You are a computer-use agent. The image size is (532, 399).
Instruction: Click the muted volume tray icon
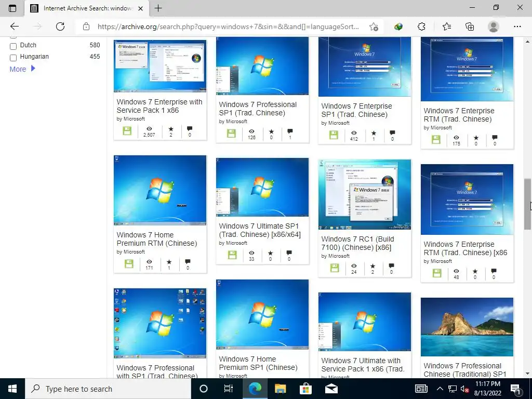tap(464, 389)
